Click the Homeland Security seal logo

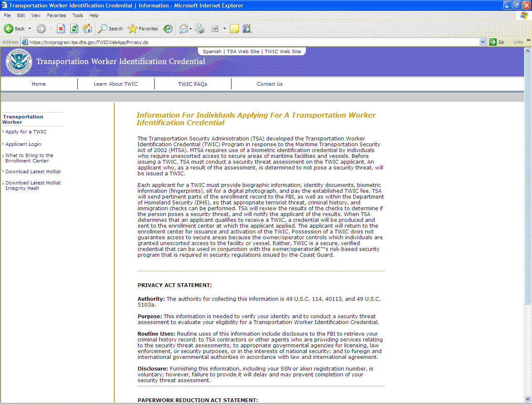click(19, 62)
